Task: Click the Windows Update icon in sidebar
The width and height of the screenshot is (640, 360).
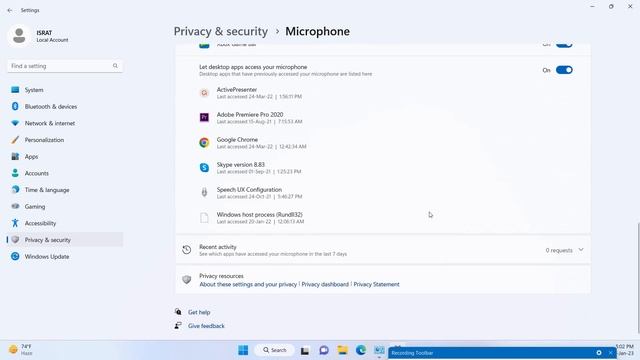Action: coord(15,256)
